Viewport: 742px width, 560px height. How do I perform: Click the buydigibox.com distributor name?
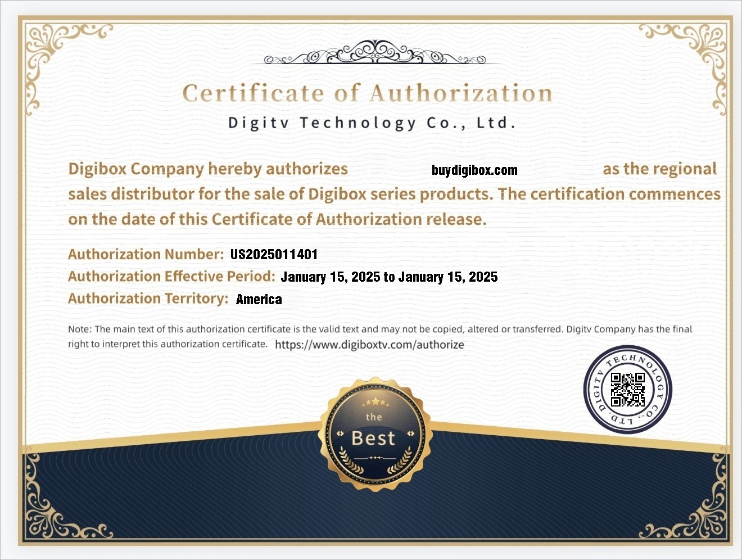(474, 170)
